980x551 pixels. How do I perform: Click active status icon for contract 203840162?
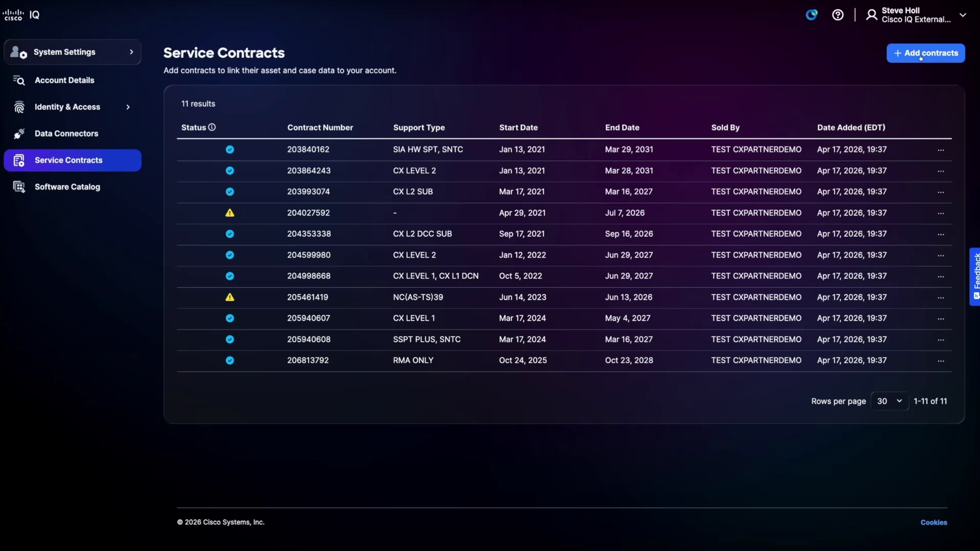(230, 149)
